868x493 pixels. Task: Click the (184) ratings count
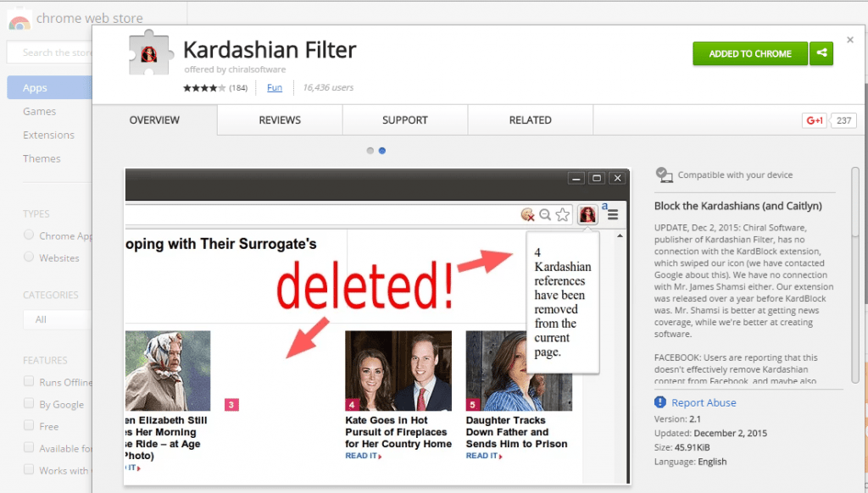pyautogui.click(x=238, y=87)
